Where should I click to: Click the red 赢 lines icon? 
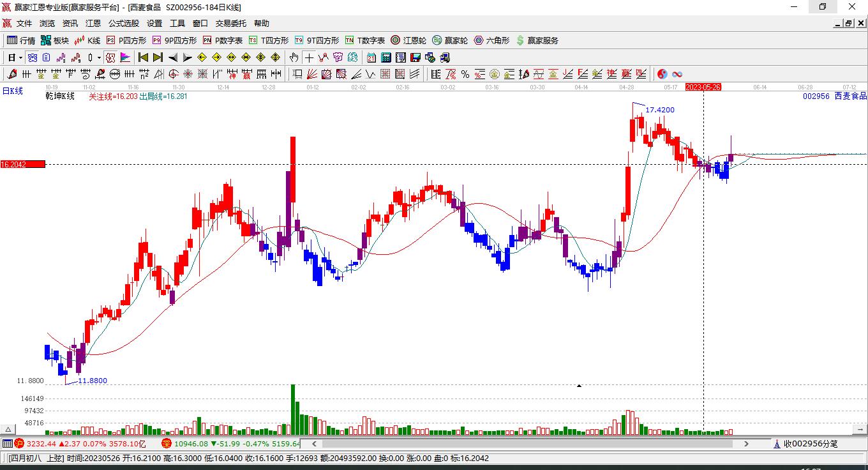(626, 74)
